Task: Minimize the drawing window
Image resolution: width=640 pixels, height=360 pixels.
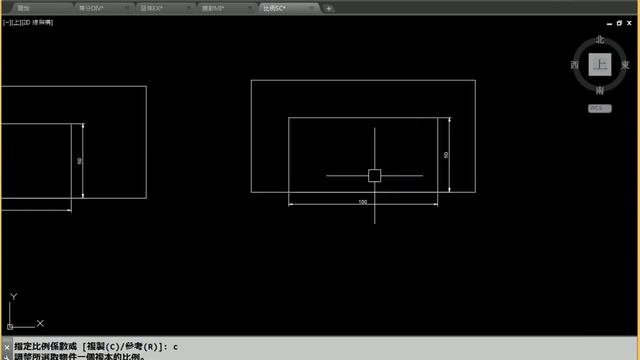Action: pyautogui.click(x=609, y=24)
